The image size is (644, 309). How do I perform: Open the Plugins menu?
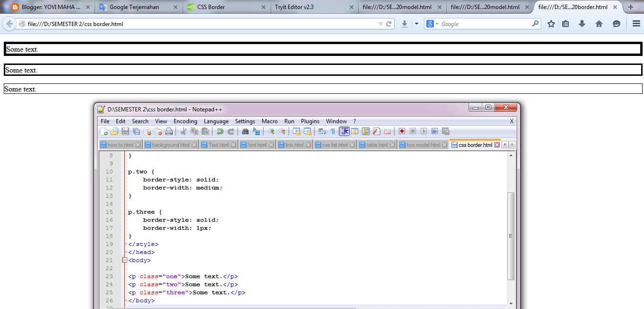click(x=310, y=121)
